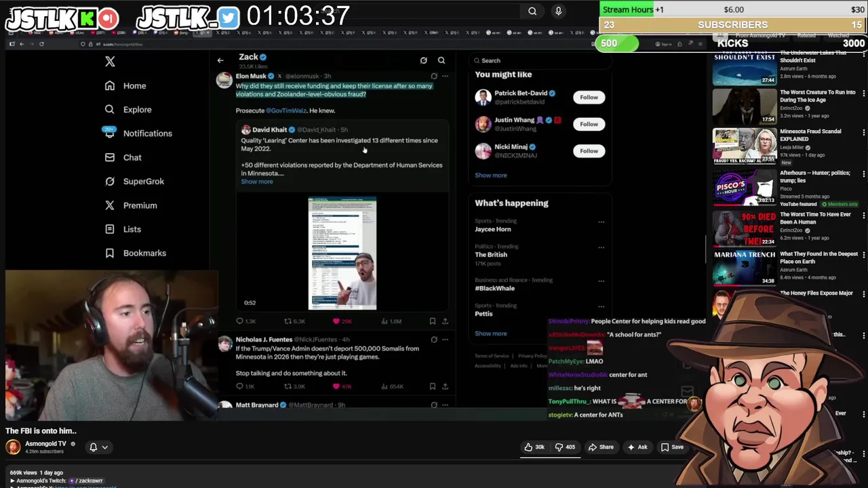Open the Pettis trending topic
Image resolution: width=868 pixels, height=488 pixels.
pyautogui.click(x=484, y=314)
